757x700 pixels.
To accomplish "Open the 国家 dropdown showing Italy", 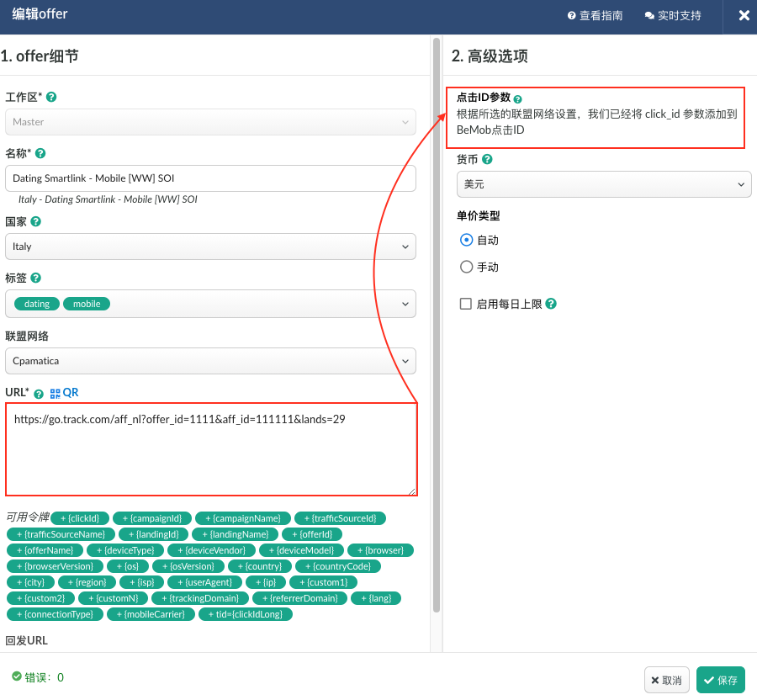I will tap(210, 247).
